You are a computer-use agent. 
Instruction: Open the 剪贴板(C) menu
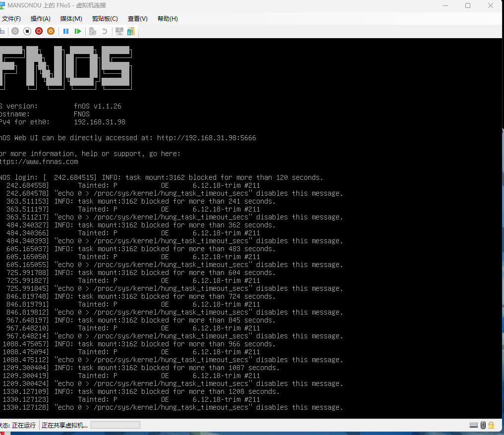(105, 19)
